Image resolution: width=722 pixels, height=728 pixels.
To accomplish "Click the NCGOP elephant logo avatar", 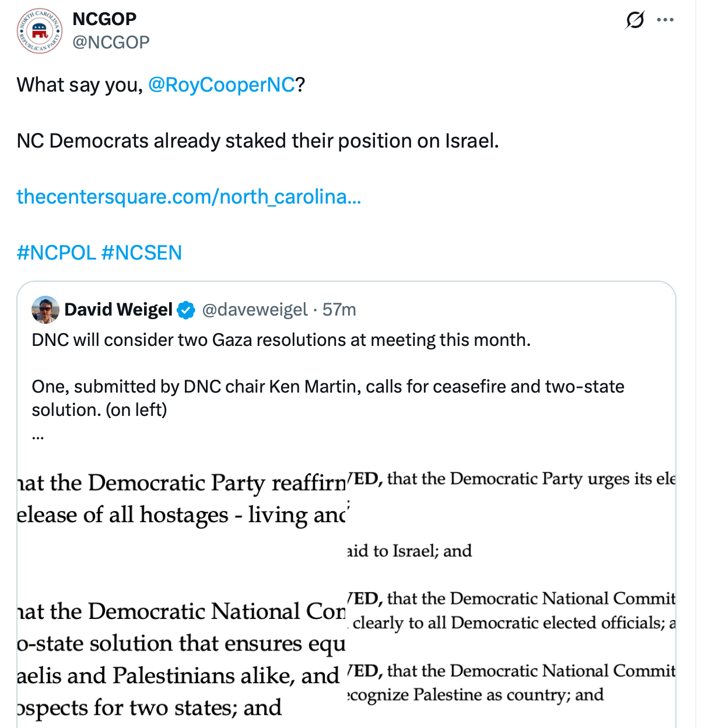I will point(39,31).
